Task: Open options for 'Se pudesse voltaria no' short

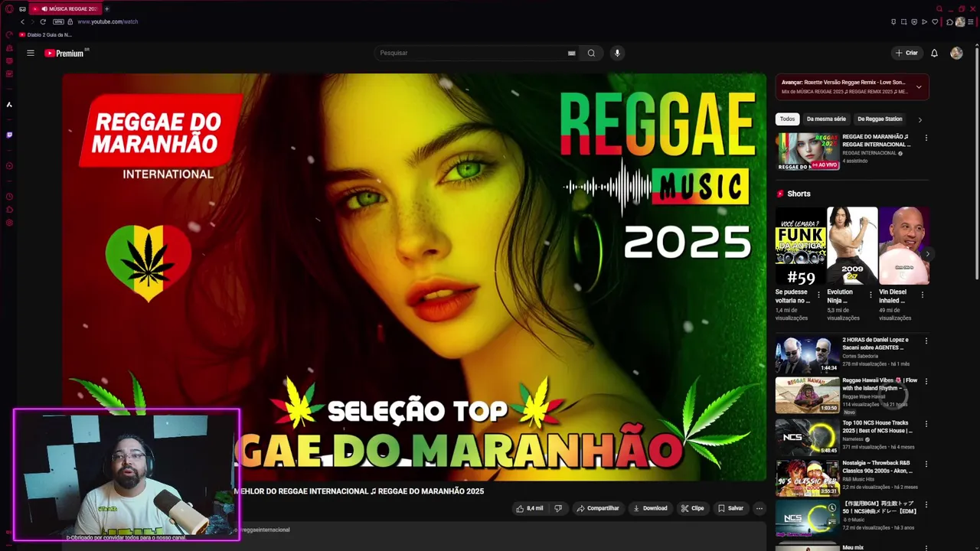Action: tap(818, 295)
